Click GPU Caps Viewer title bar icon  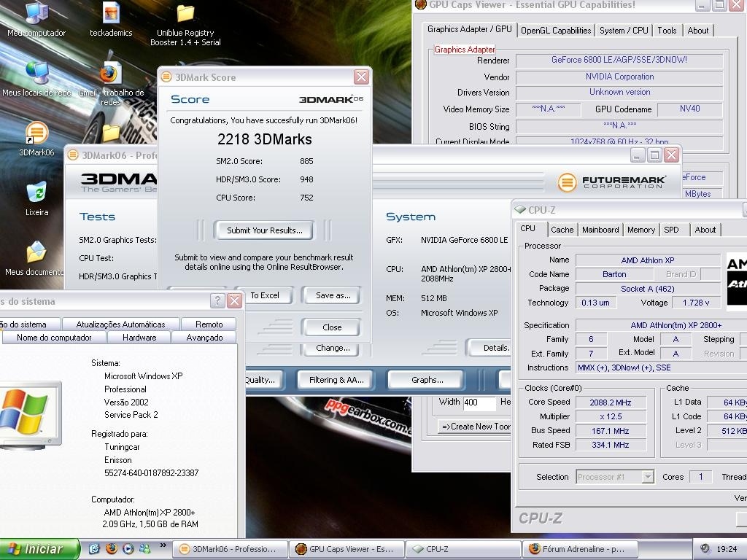coord(421,5)
